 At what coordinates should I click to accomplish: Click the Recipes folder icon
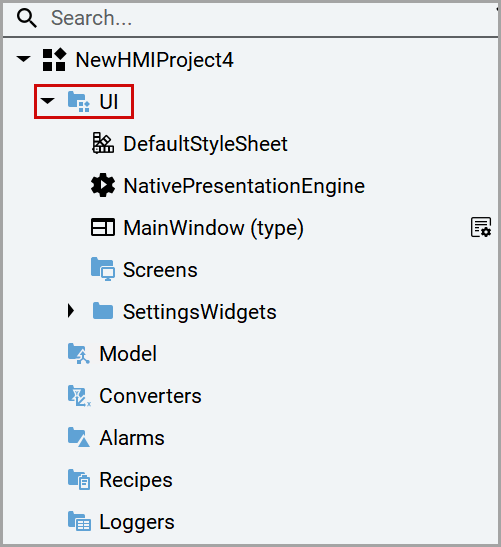79,479
